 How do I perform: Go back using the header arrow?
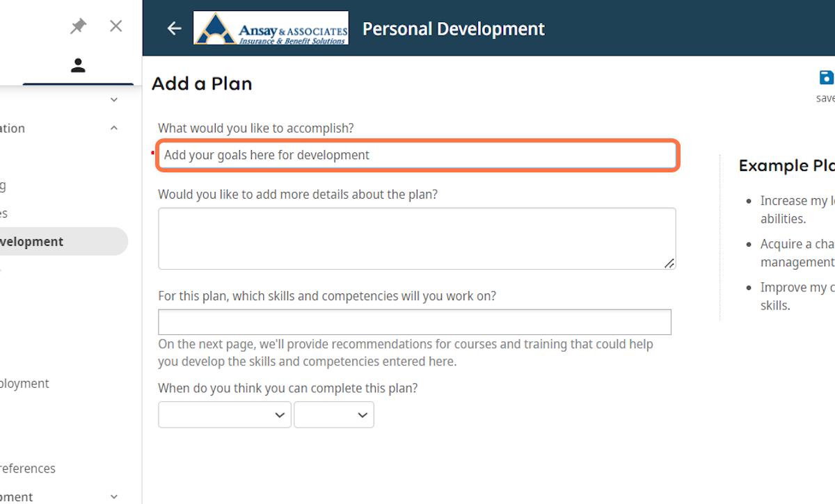[174, 29]
